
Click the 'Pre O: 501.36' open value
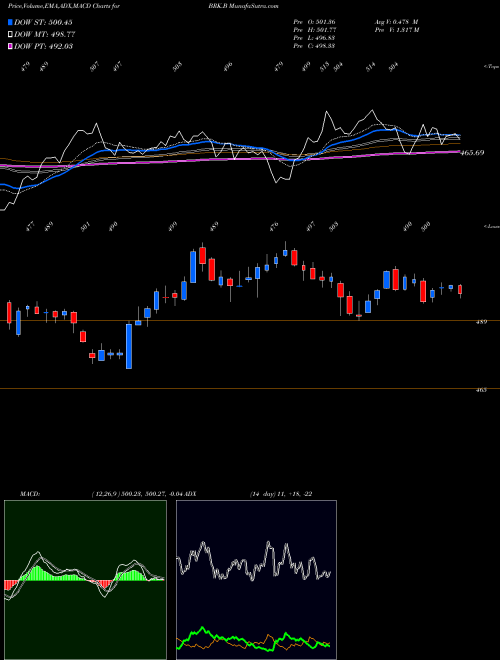point(314,21)
